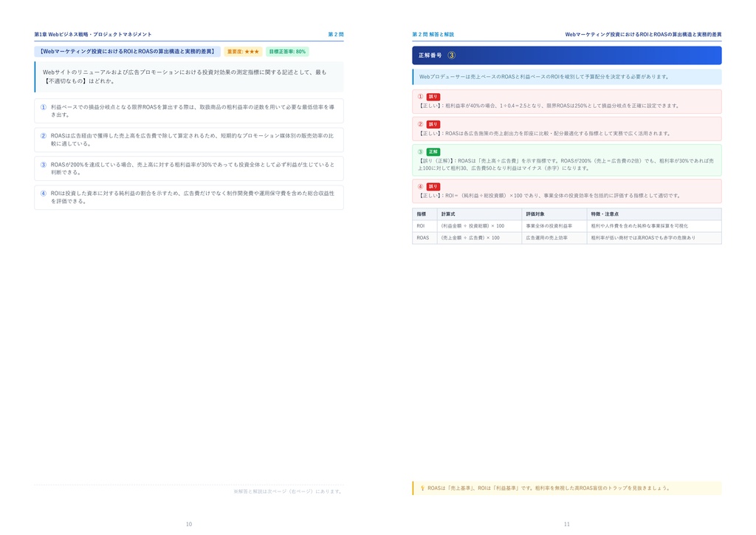Click the circled ③ on the ROAS 200% option

coord(44,165)
